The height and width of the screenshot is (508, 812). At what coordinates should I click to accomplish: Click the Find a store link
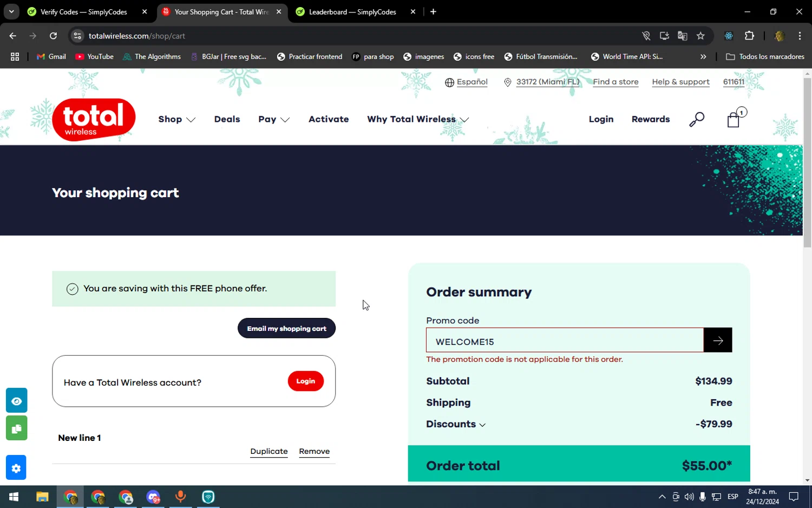click(x=615, y=82)
